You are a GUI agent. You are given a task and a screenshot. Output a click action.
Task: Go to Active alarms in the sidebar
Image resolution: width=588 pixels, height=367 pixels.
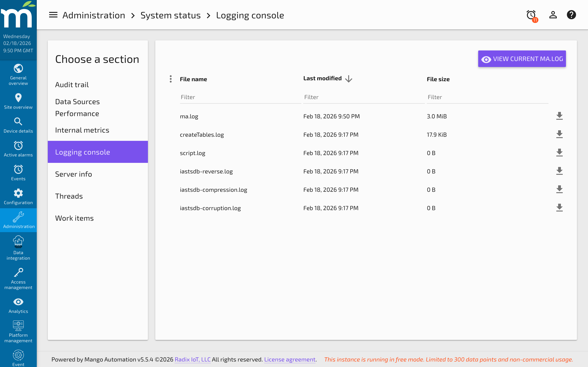click(18, 149)
